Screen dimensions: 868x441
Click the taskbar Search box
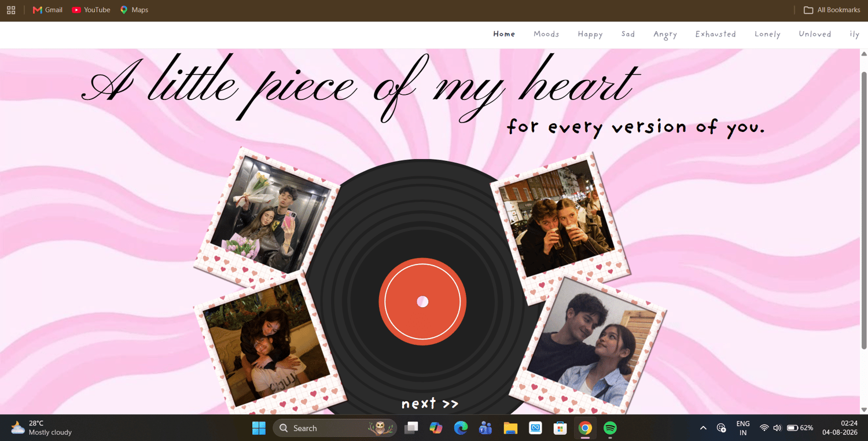click(334, 428)
